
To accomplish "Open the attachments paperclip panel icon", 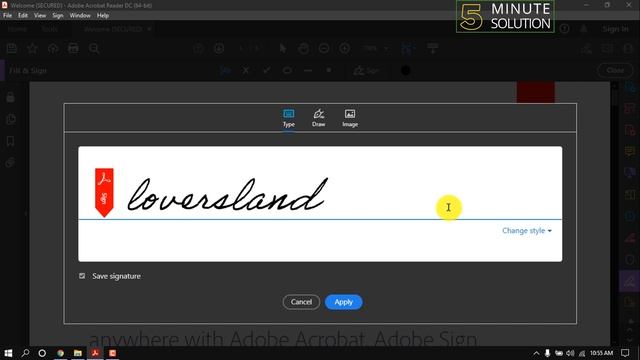I will (11, 162).
